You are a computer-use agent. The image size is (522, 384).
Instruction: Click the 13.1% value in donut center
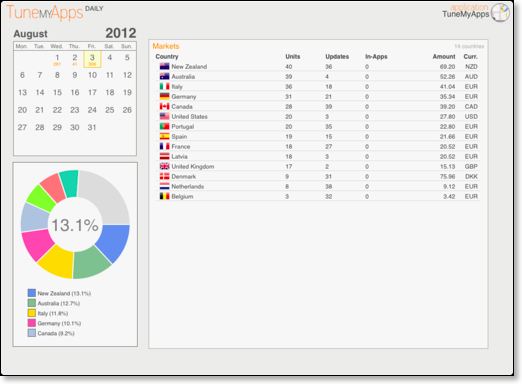[x=75, y=225]
